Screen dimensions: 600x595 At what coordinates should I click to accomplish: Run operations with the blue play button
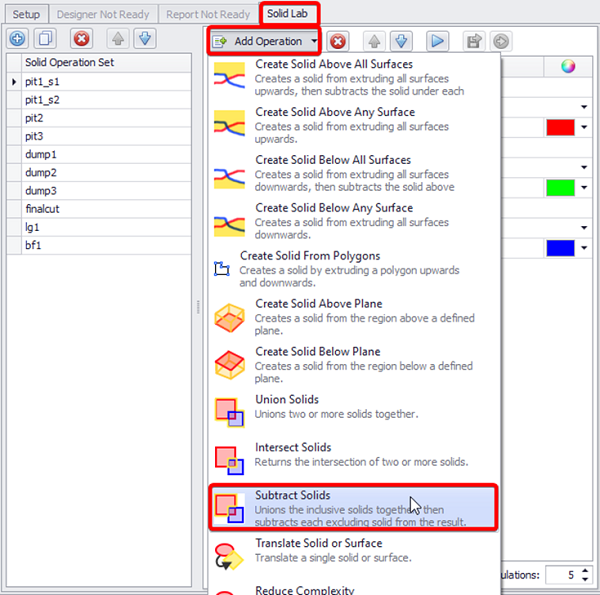pyautogui.click(x=438, y=41)
